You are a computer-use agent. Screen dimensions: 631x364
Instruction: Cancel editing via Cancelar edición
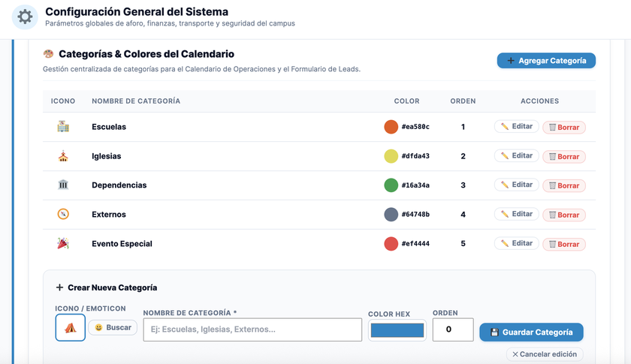(x=545, y=354)
